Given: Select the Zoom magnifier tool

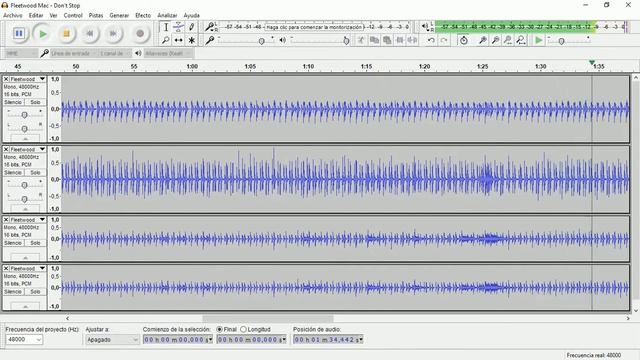Looking at the screenshot, I should (x=166, y=40).
